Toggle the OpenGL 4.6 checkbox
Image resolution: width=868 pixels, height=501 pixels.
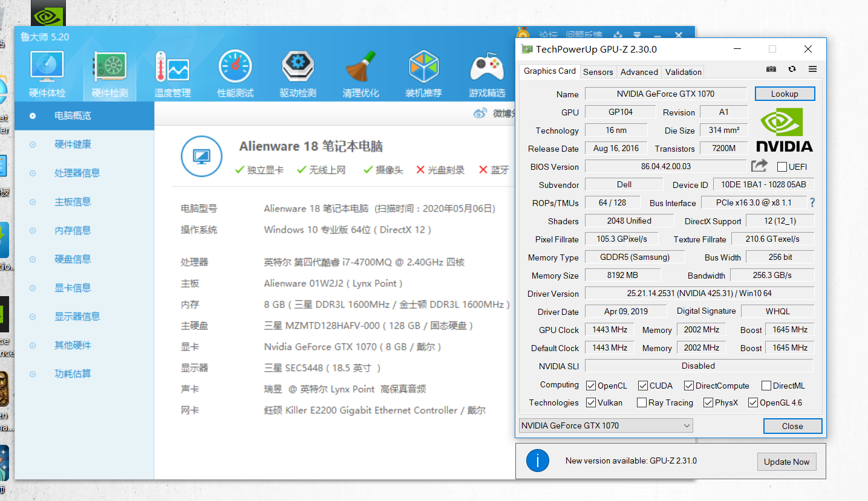click(x=752, y=402)
